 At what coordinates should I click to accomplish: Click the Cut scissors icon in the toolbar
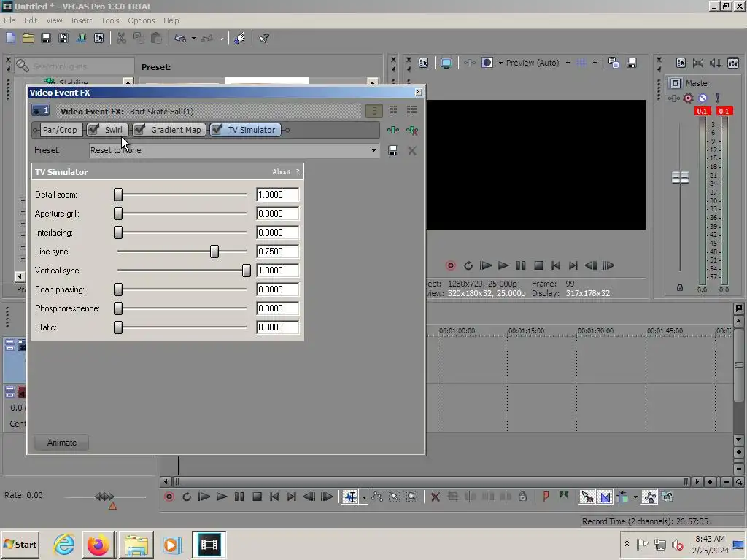tap(122, 38)
